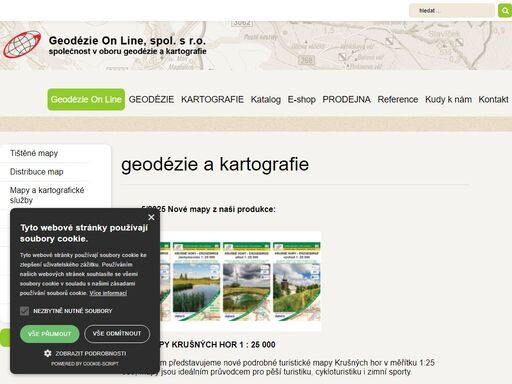Open the Kontakt menu item
Screen dimensions: 512x384
coord(494,99)
